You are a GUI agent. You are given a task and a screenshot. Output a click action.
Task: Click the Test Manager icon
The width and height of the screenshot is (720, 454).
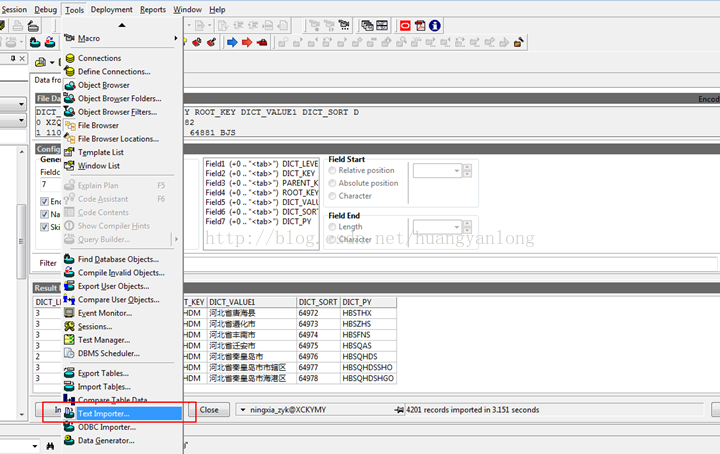[x=69, y=340]
